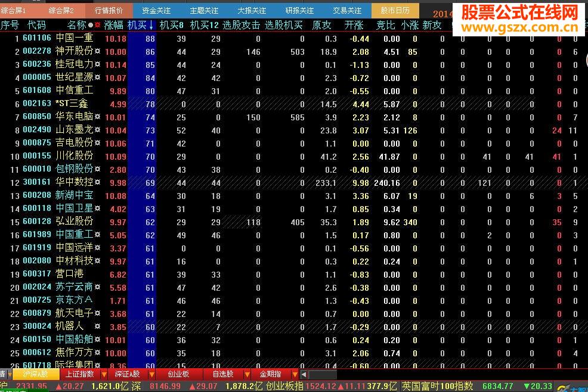588x392 pixels.
Task: Select stock code 601106 row
Action: (294, 38)
